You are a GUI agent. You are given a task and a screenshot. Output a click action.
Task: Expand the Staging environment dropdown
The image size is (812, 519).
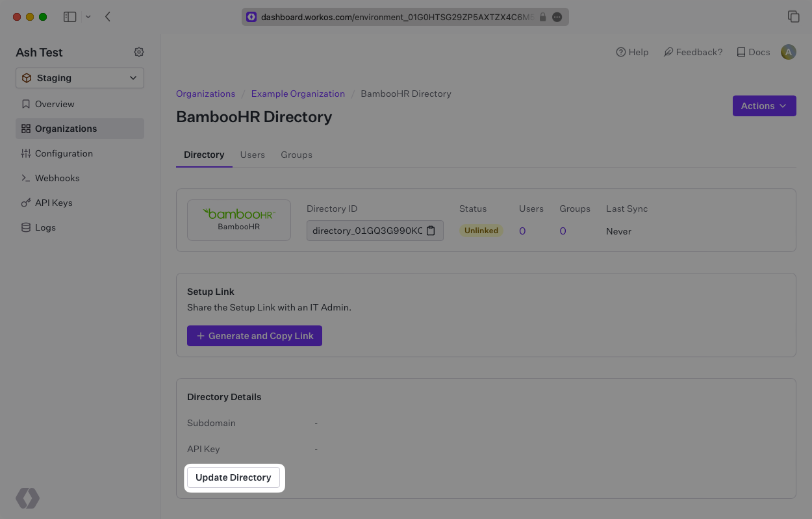(x=80, y=78)
